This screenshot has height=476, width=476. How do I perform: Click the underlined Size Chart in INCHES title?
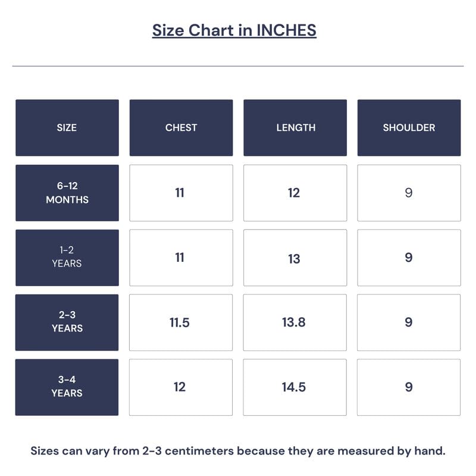click(x=234, y=30)
